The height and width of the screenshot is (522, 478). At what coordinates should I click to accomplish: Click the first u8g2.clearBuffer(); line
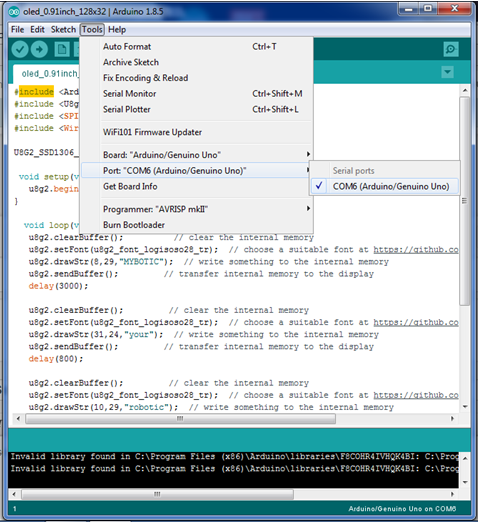tap(76, 237)
